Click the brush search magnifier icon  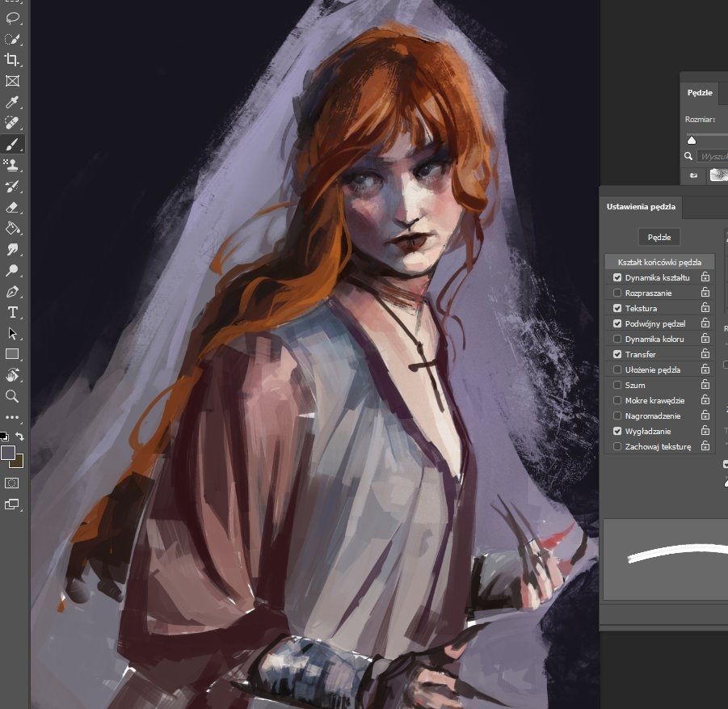(688, 156)
